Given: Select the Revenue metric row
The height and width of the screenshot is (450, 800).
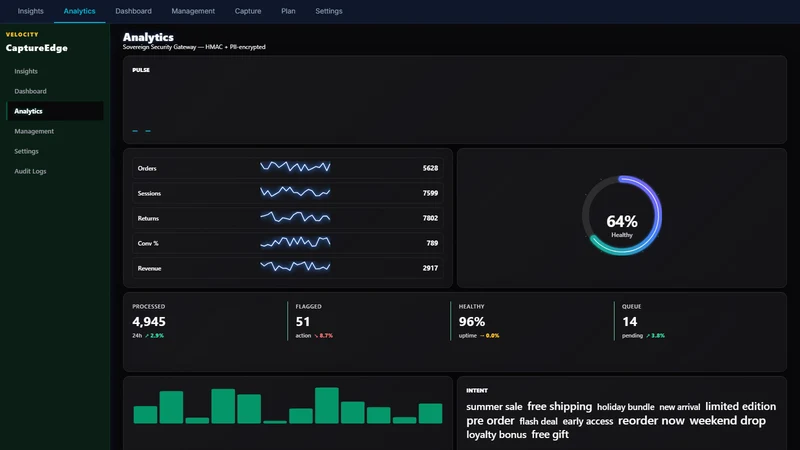Looking at the screenshot, I should coord(288,268).
